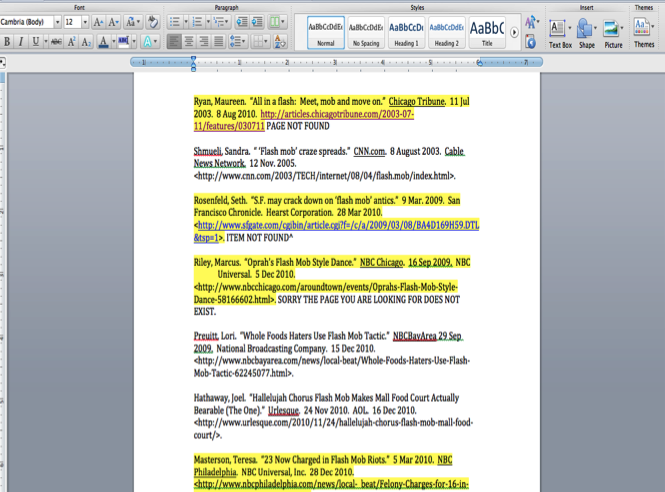
Task: Insert a Text Box
Action: coord(560,33)
